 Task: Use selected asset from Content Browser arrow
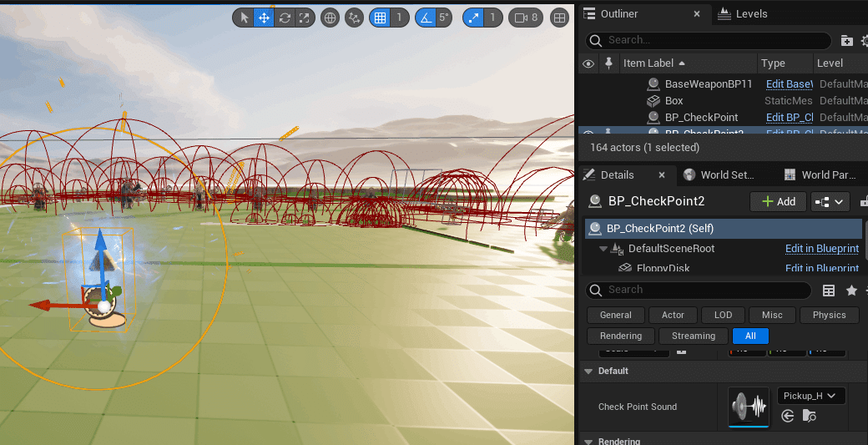pyautogui.click(x=788, y=416)
